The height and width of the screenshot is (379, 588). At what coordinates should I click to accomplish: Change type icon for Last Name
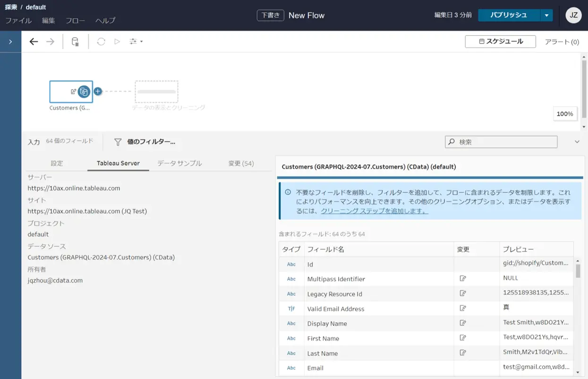[x=291, y=353]
